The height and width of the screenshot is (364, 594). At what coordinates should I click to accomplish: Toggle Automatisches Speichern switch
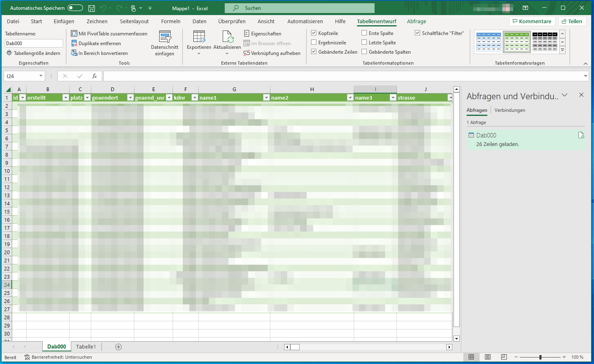point(75,8)
